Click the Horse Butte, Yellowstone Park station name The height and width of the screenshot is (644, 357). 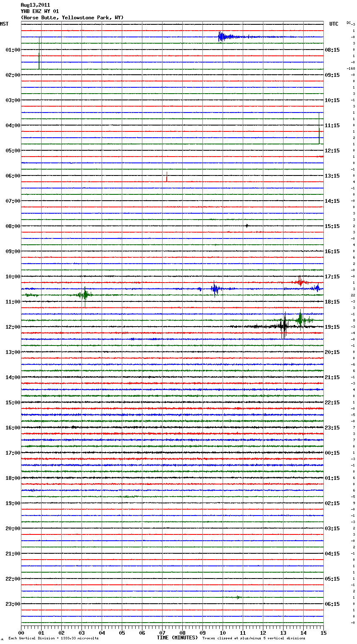(72, 18)
